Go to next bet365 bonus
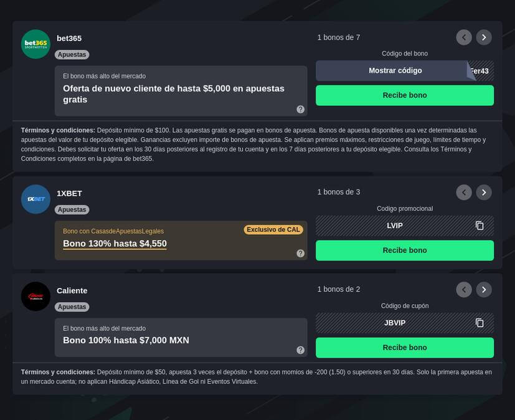The image size is (515, 420). click(484, 37)
